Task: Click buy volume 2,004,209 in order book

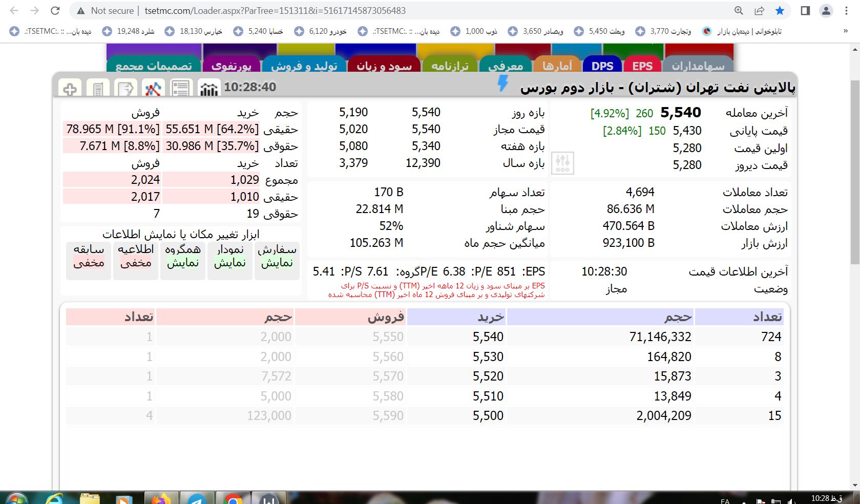Action: pyautogui.click(x=664, y=415)
